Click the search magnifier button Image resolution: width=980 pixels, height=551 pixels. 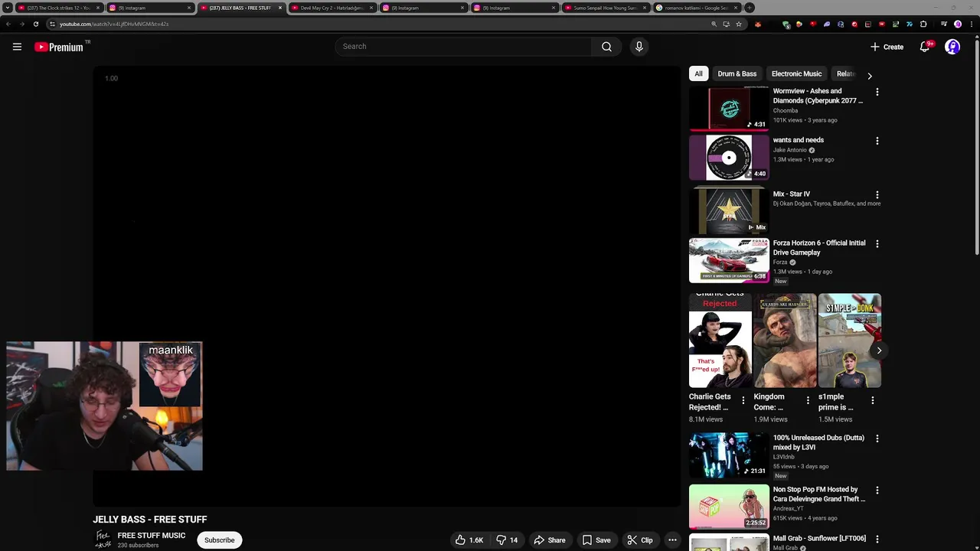click(606, 47)
